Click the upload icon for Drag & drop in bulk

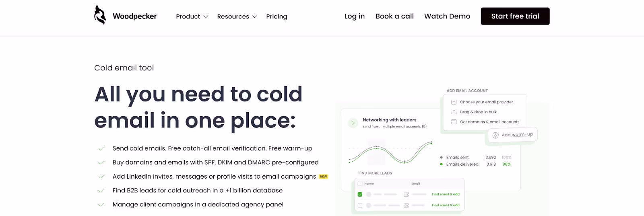[x=454, y=112]
